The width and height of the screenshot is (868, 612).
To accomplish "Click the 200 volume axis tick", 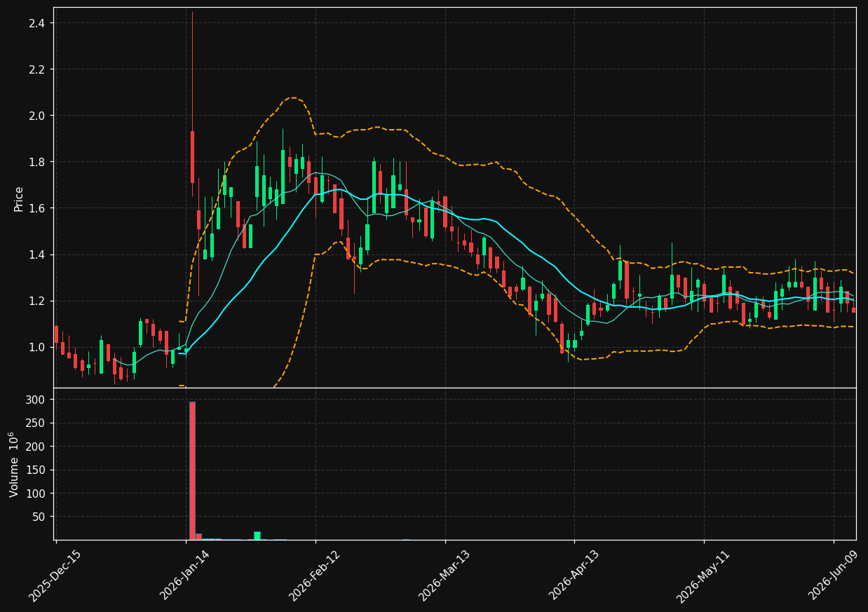I will pos(36,447).
